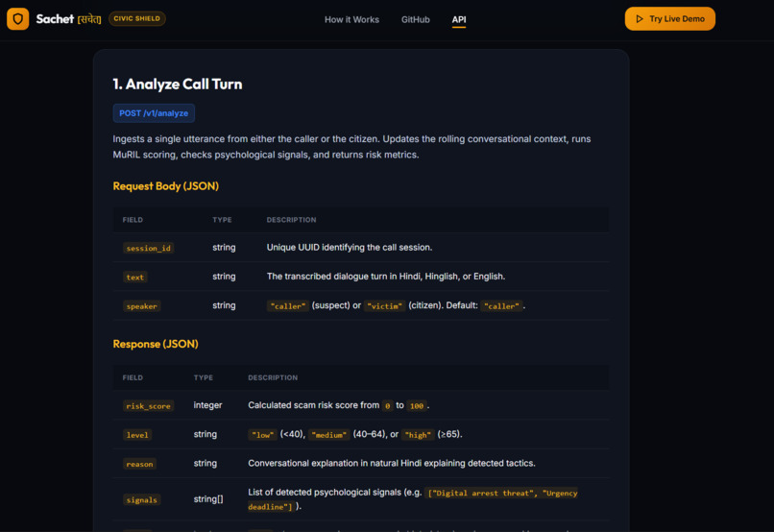The image size is (774, 532).
Task: Click the play icon in Try Live Demo
Action: pyautogui.click(x=640, y=19)
